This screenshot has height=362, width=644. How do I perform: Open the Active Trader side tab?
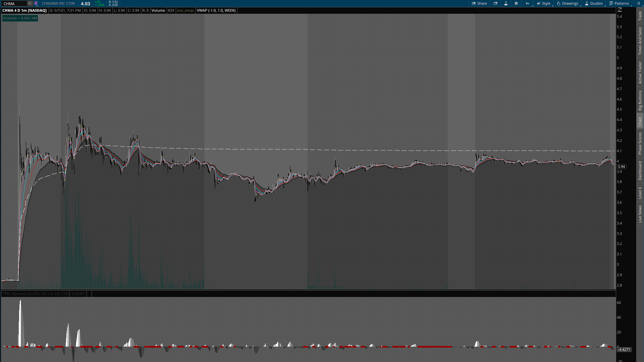[x=640, y=72]
